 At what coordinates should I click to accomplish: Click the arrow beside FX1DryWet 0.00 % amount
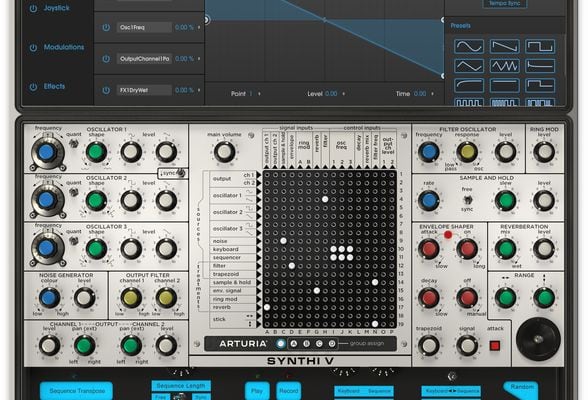click(x=199, y=90)
